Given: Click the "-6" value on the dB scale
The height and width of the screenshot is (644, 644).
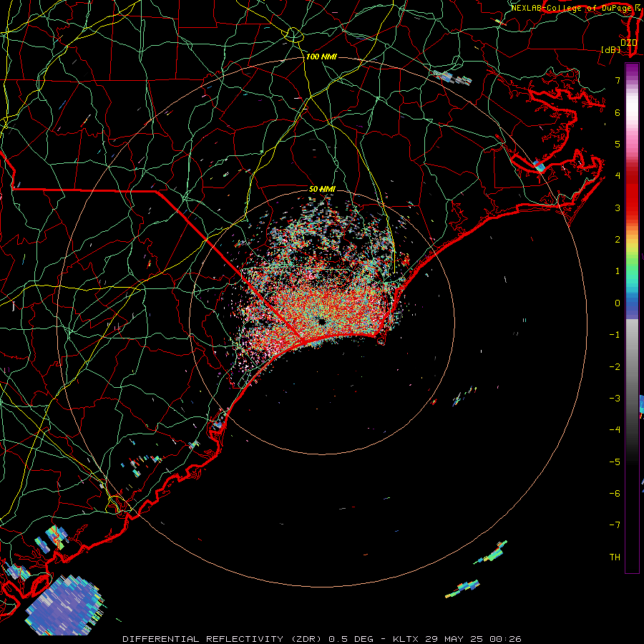Looking at the screenshot, I should click(615, 494).
